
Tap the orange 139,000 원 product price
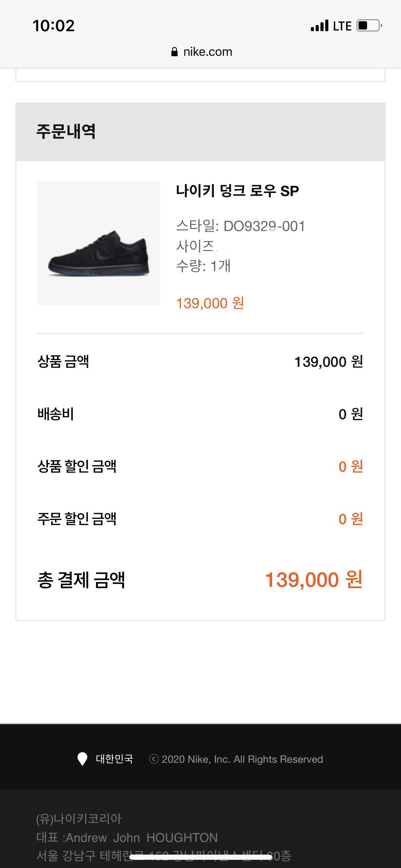[x=210, y=303]
